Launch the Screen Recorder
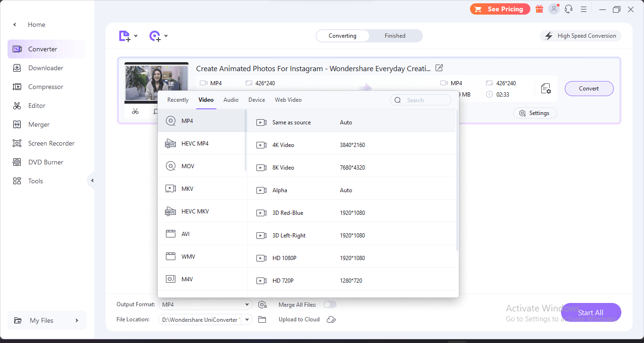This screenshot has width=644, height=343. pyautogui.click(x=51, y=143)
